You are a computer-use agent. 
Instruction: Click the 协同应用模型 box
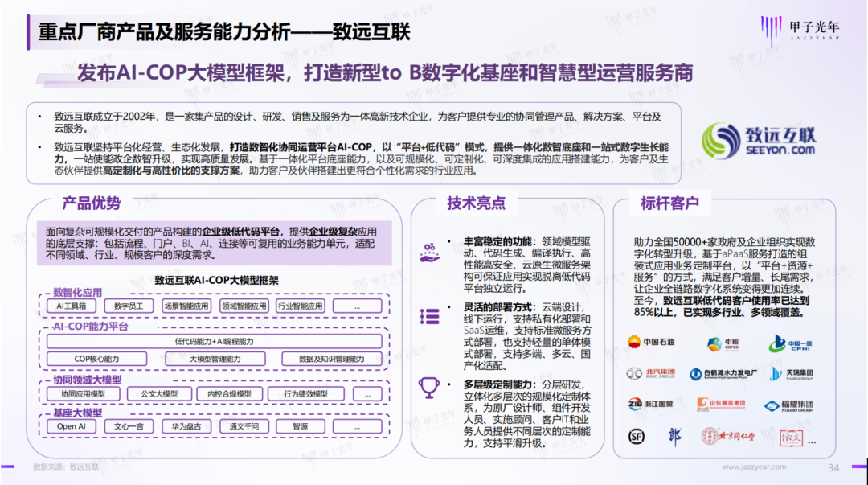click(x=83, y=393)
